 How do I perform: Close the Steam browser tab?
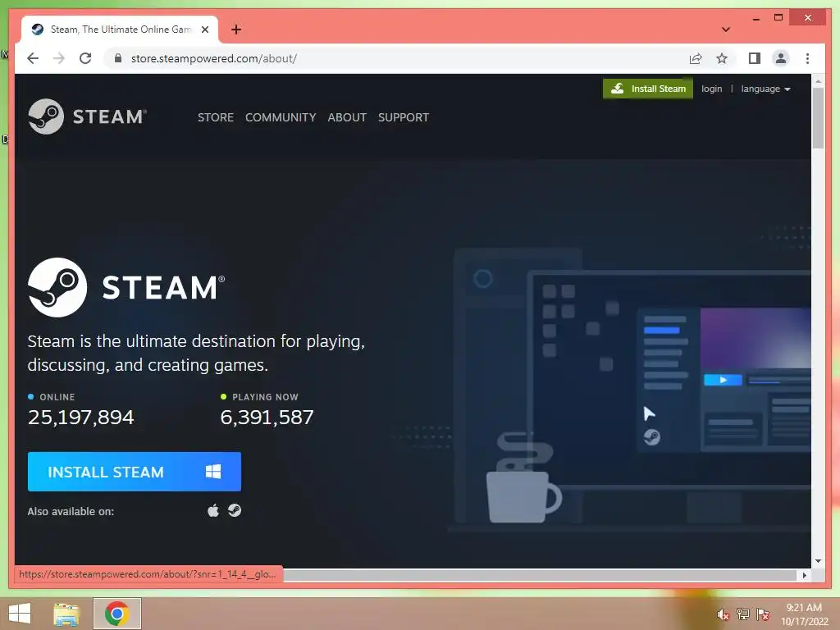tap(204, 30)
